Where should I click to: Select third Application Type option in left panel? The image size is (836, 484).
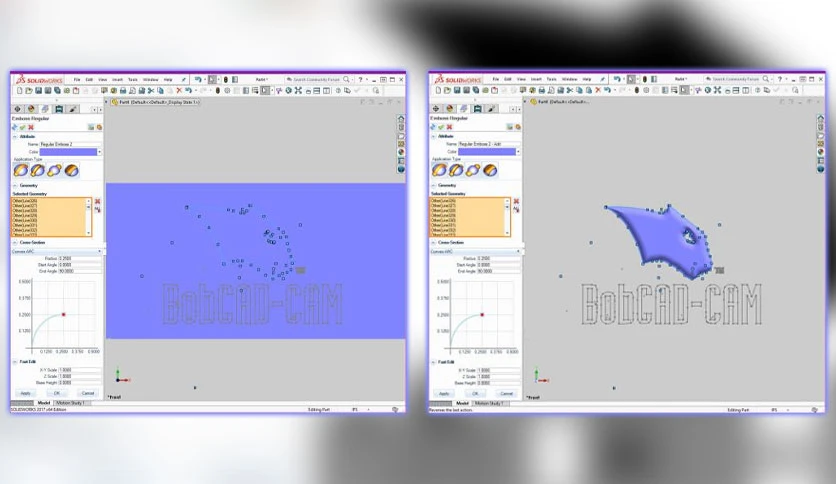[x=54, y=171]
